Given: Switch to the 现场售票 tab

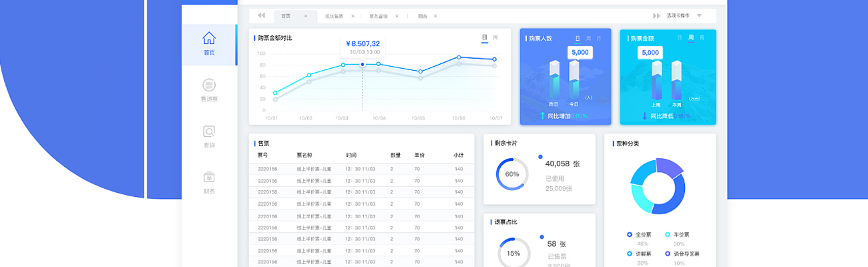Looking at the screenshot, I should tap(334, 16).
